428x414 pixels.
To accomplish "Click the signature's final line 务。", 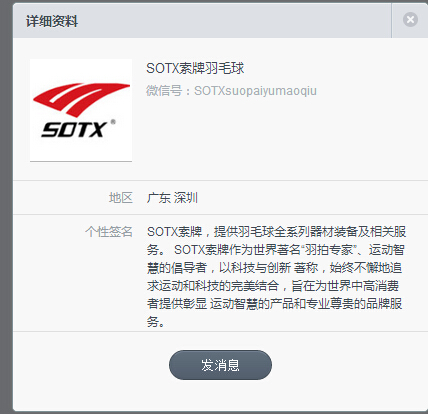I will 155,321.
